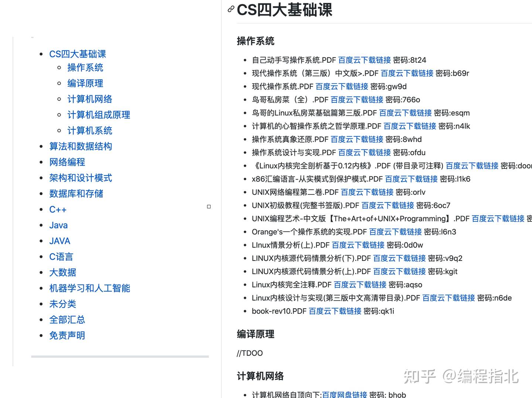Click download link for 操作系统设计与实现.PDF
The image size is (532, 398).
tap(365, 153)
